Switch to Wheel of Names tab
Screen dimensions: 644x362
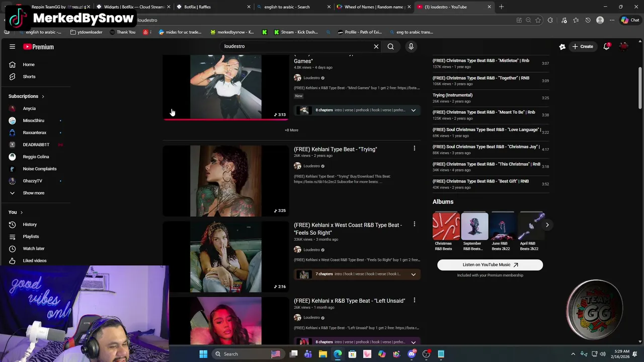click(x=373, y=7)
